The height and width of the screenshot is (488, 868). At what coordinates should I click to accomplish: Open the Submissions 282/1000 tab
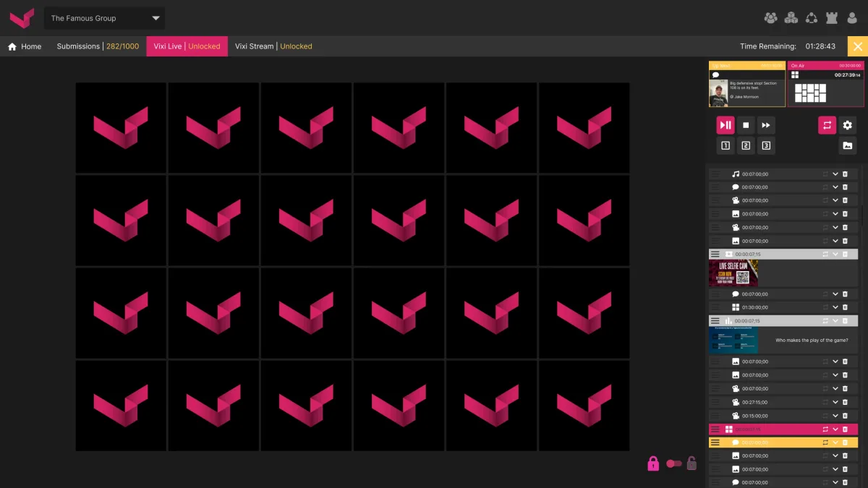click(x=98, y=46)
